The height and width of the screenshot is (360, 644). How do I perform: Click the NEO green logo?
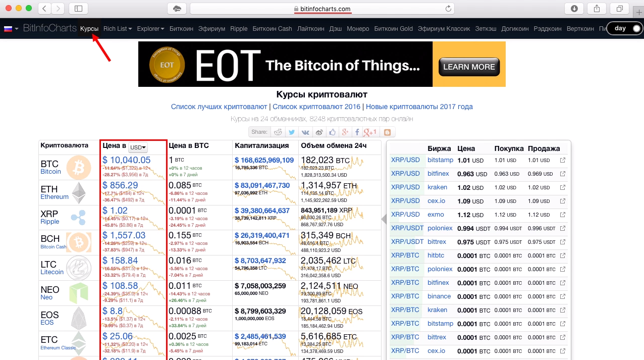click(78, 293)
